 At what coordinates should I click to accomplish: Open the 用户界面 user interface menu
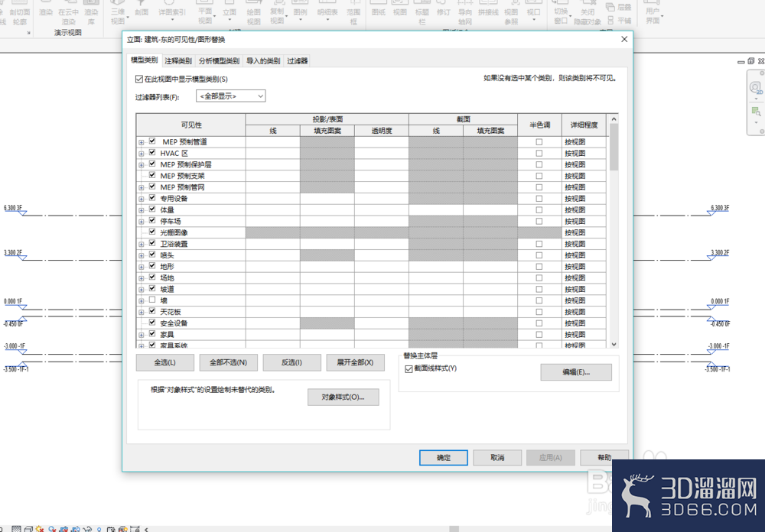point(653,14)
